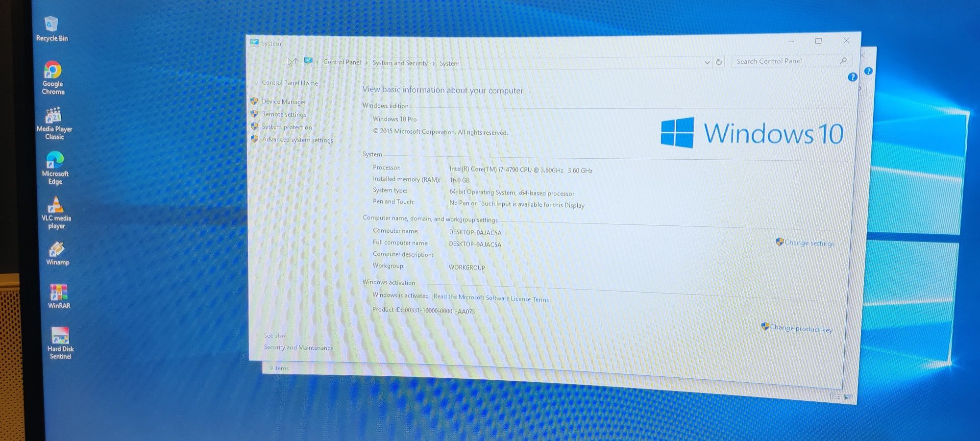980x441 pixels.
Task: Click the Windows is activated text
Action: pos(400,295)
